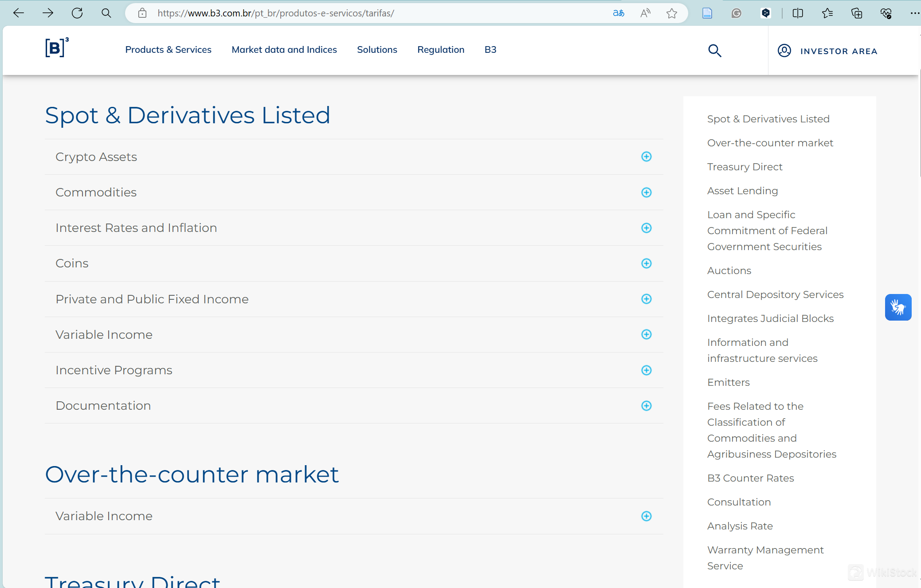Expand the Coins plus icon
The image size is (921, 588).
646,263
